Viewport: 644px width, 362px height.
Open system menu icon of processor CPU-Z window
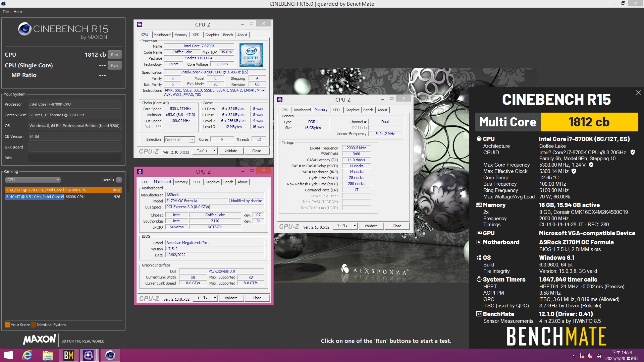pos(140,24)
